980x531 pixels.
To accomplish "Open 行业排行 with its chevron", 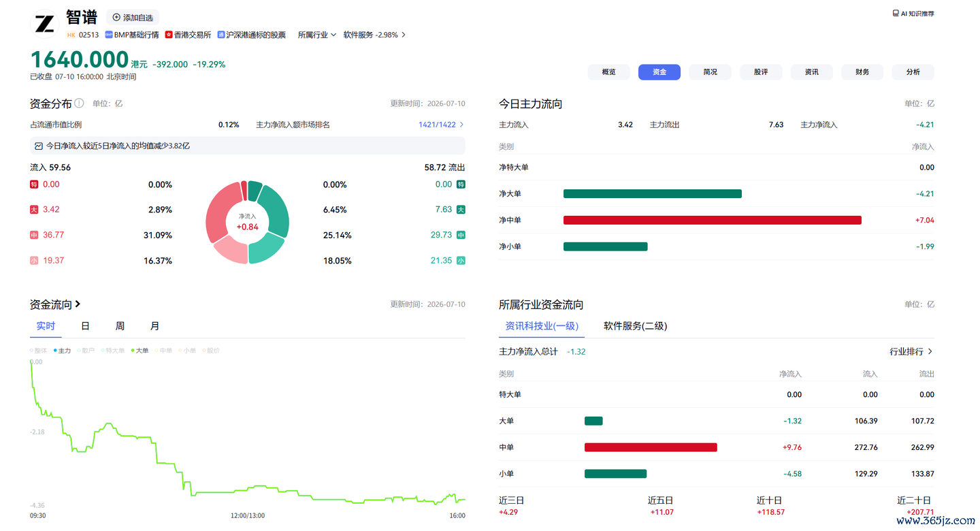I will pyautogui.click(x=911, y=351).
